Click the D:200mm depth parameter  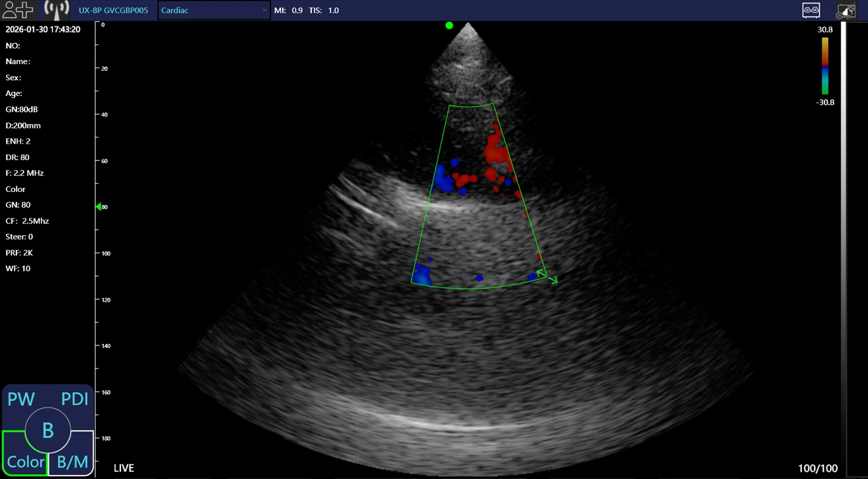point(23,126)
